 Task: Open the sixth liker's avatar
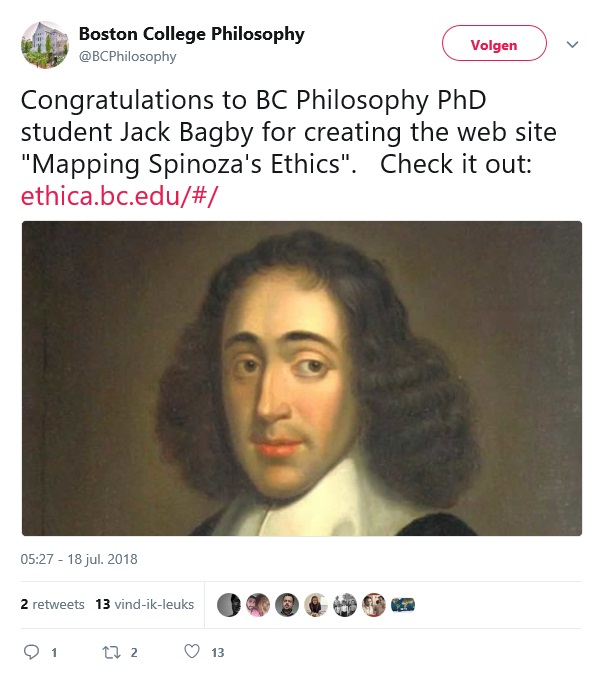373,604
